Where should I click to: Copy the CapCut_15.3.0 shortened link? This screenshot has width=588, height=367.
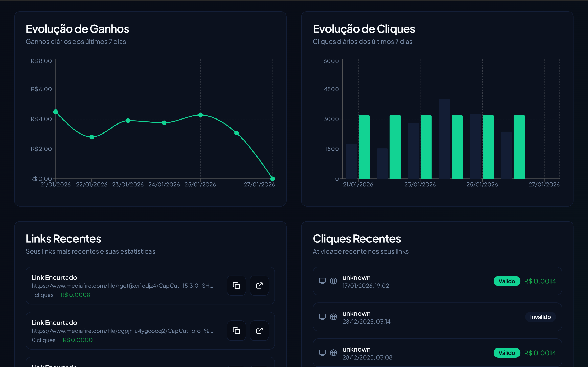[236, 286]
